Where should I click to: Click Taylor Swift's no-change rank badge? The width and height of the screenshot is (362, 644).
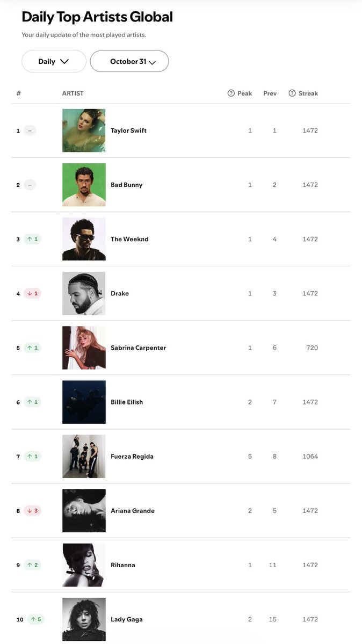click(x=30, y=131)
